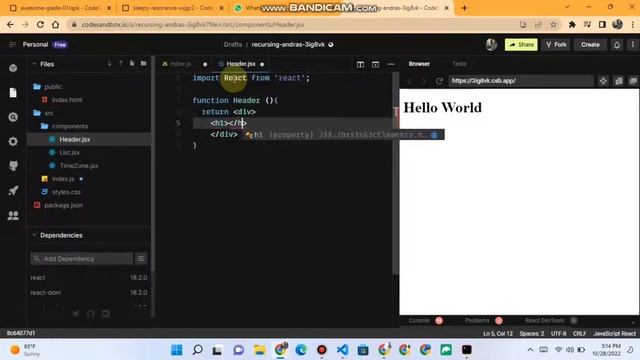Switch to the index.js editor tab
This screenshot has height=360, width=640.
(x=181, y=64)
